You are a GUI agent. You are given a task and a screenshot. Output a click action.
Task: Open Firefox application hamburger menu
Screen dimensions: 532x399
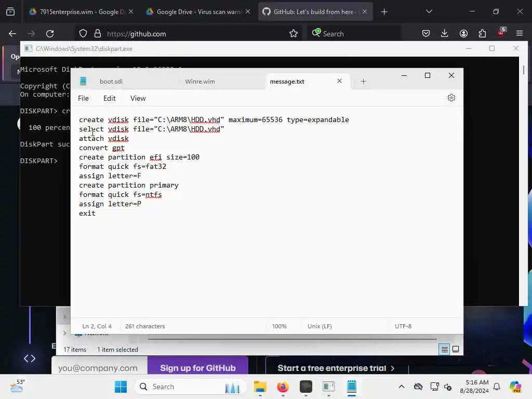[520, 34]
